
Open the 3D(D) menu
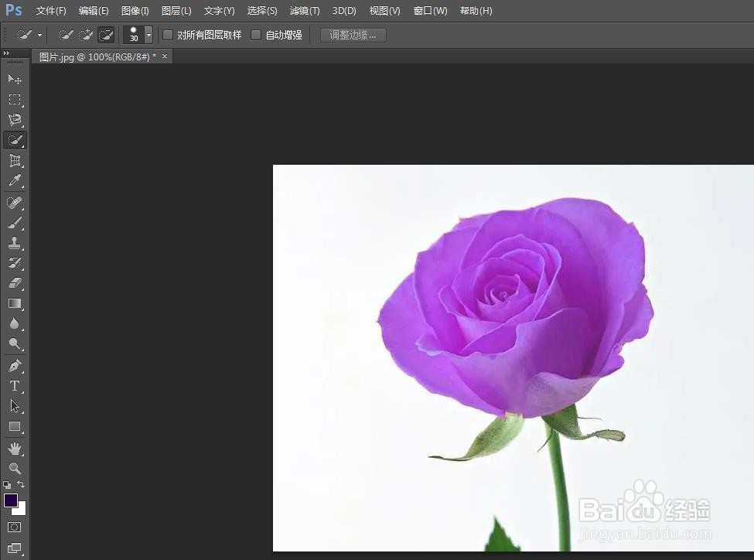coord(344,11)
